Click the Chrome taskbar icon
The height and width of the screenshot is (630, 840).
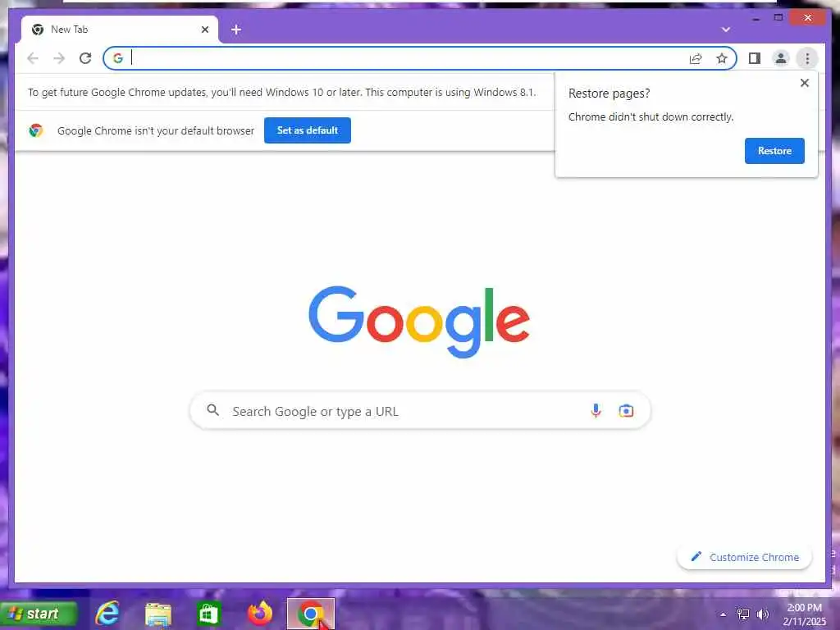[311, 614]
